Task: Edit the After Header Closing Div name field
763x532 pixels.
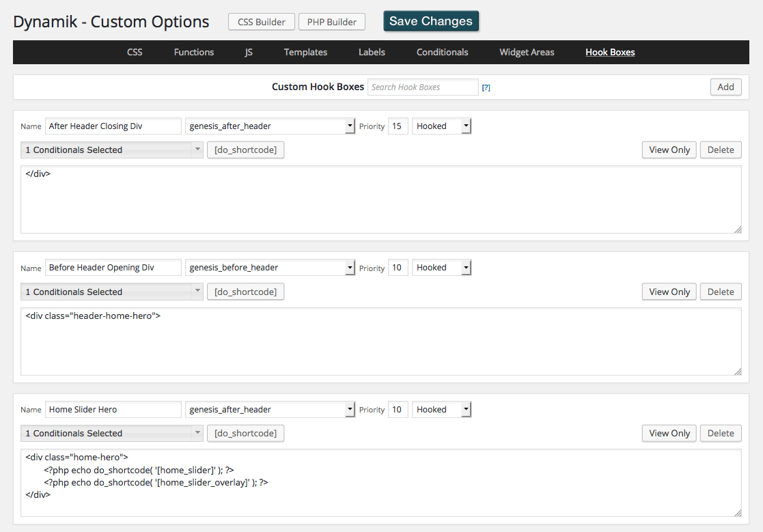Action: [113, 126]
